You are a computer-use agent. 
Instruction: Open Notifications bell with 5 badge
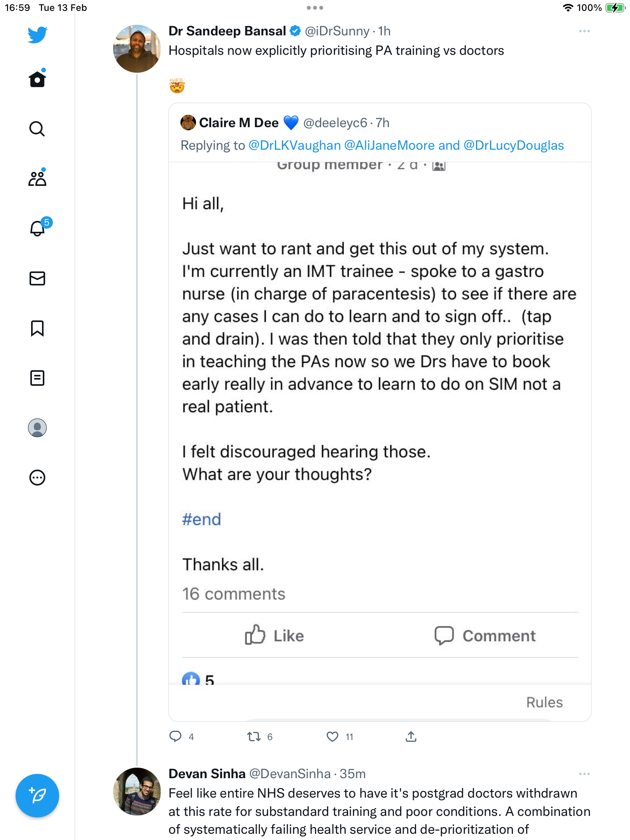click(38, 228)
